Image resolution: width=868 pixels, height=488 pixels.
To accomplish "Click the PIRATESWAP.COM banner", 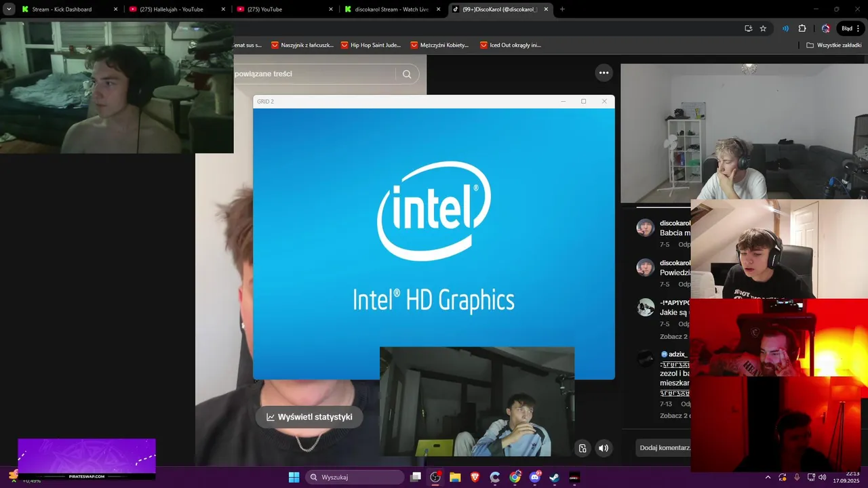I will [87, 460].
